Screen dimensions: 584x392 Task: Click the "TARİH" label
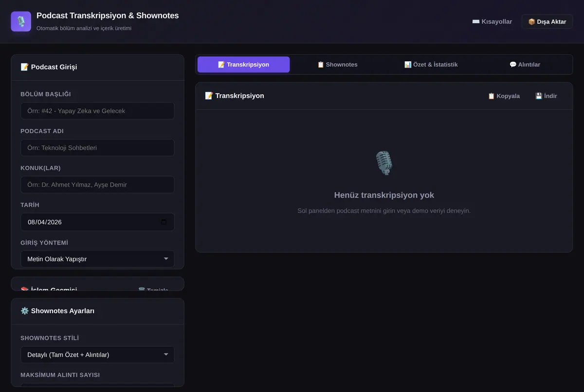[x=30, y=205]
